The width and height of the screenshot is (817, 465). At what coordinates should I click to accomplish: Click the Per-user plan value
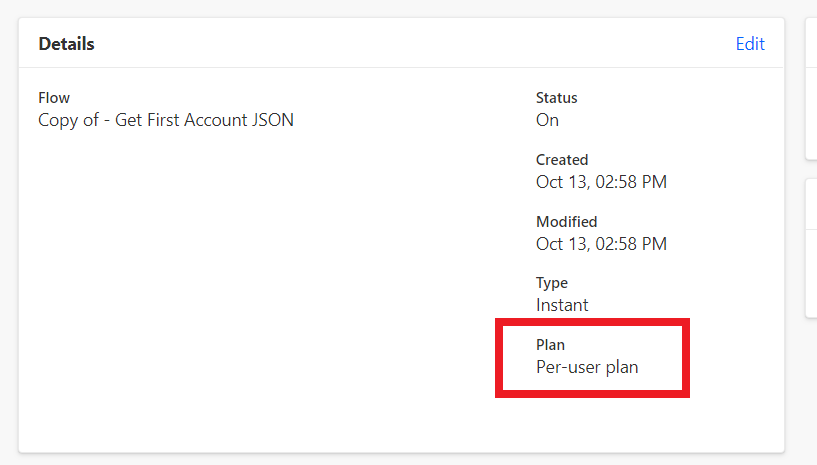coord(587,367)
